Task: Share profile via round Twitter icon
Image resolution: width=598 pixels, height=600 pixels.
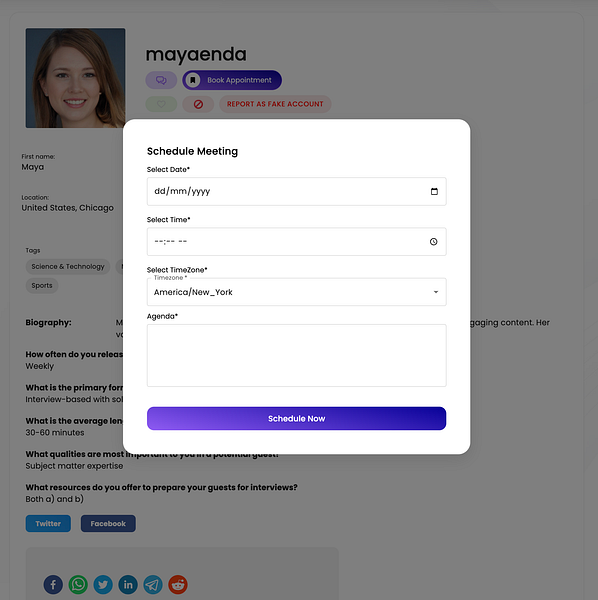Action: (103, 585)
